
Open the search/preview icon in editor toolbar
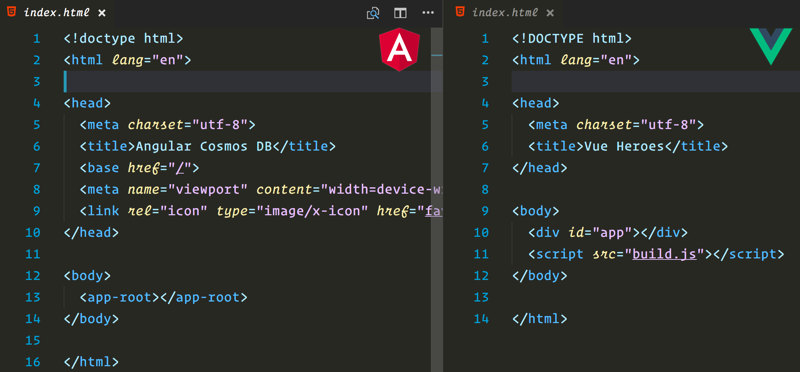pyautogui.click(x=373, y=13)
